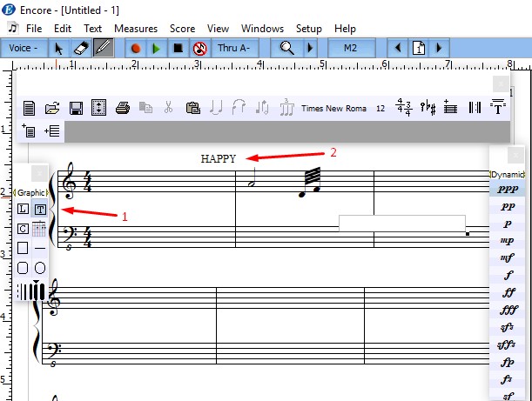532x401 pixels.
Task: Click the page view fit icon
Action: click(x=98, y=108)
